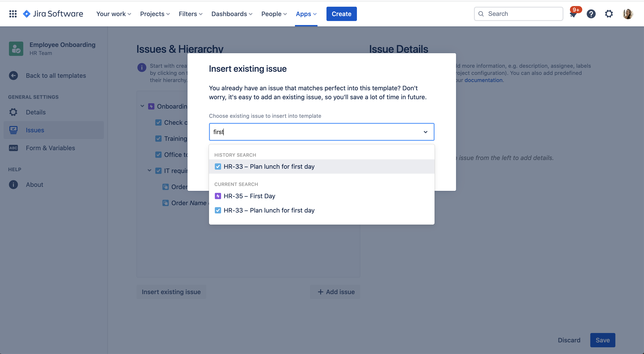Click the Save button
This screenshot has height=354, width=644.
[603, 340]
